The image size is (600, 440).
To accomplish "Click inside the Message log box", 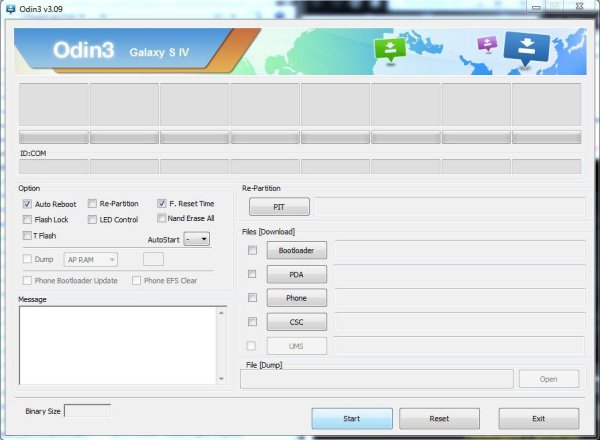I will (118, 345).
